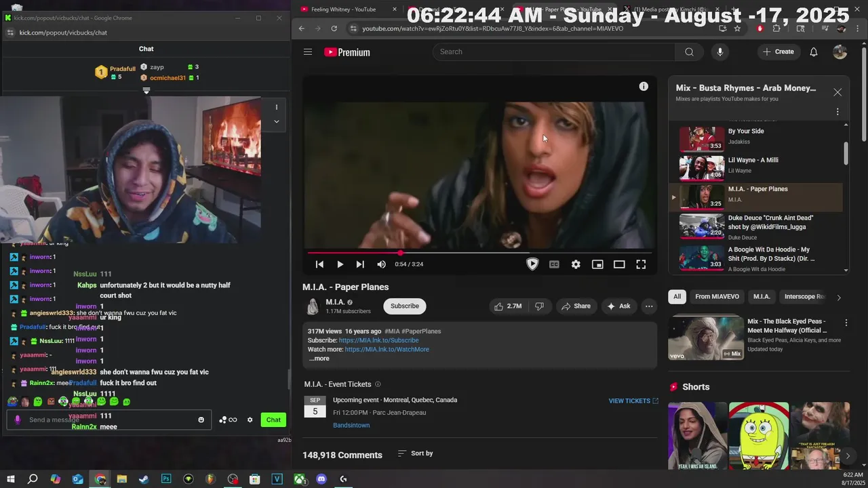
Task: Skip to previous video in player
Action: [x=319, y=264]
